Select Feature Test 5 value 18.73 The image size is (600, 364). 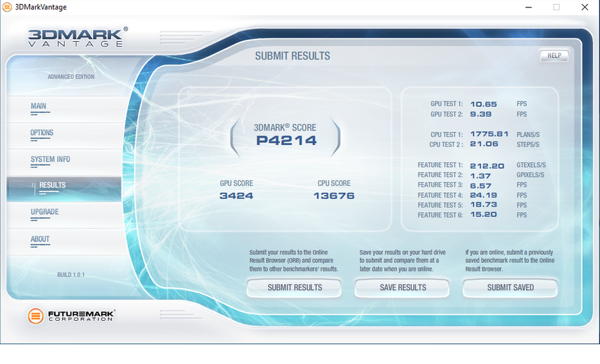click(x=484, y=205)
